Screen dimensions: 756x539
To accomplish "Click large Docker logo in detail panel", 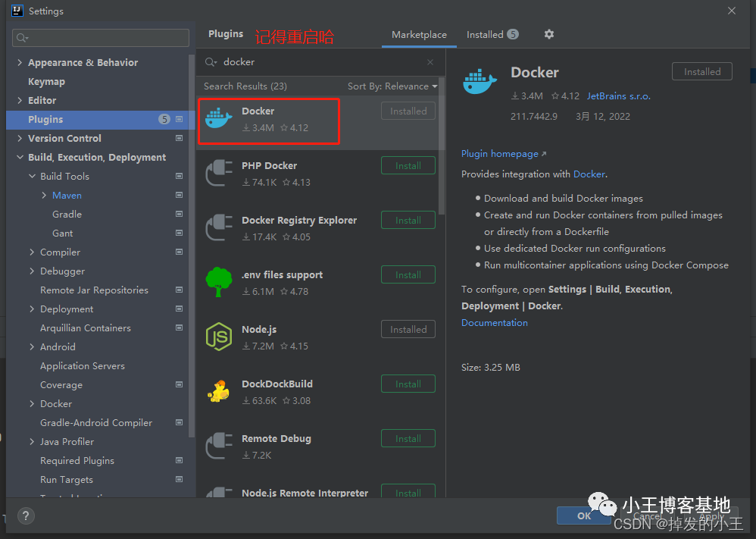I will [x=480, y=81].
